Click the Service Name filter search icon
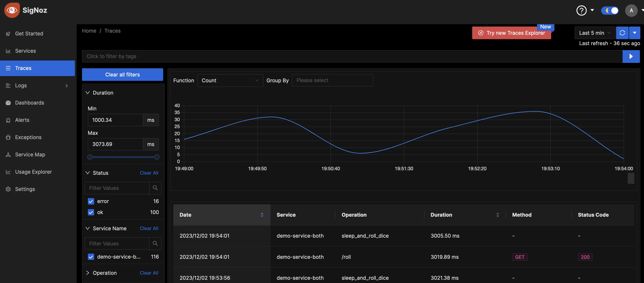644x283 pixels. point(155,243)
